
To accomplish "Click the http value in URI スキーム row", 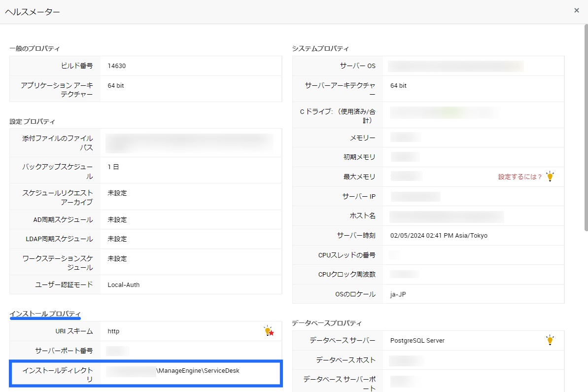I will pos(113,331).
